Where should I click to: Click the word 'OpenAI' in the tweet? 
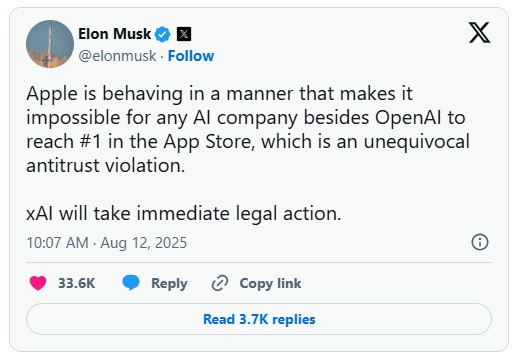coord(408,118)
